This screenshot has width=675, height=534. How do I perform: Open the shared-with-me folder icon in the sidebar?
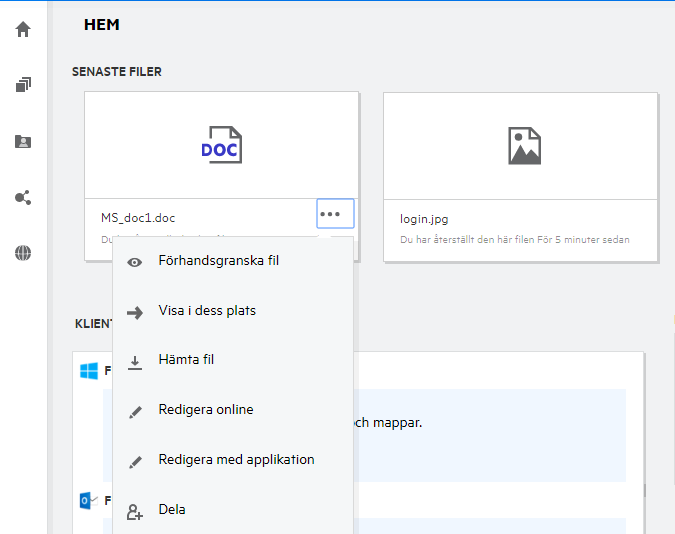point(23,142)
